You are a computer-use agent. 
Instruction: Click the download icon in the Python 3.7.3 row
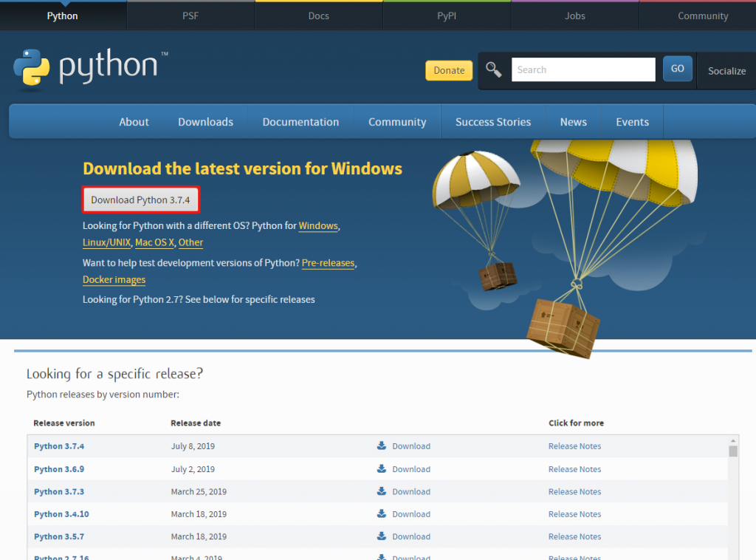click(x=382, y=491)
